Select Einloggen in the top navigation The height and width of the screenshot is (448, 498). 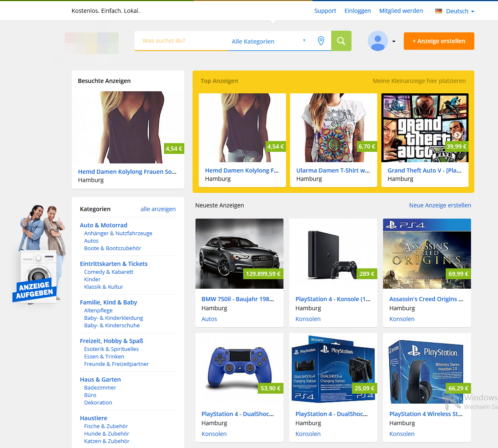coord(357,11)
